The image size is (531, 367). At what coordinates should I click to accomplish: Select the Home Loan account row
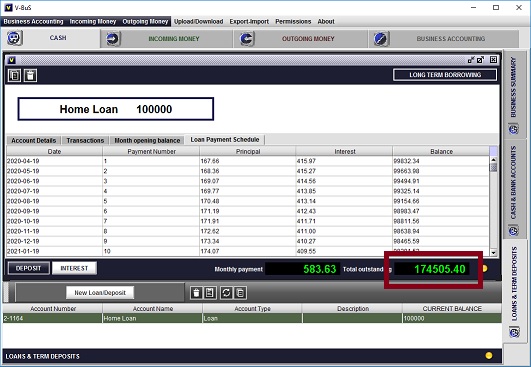(x=252, y=318)
